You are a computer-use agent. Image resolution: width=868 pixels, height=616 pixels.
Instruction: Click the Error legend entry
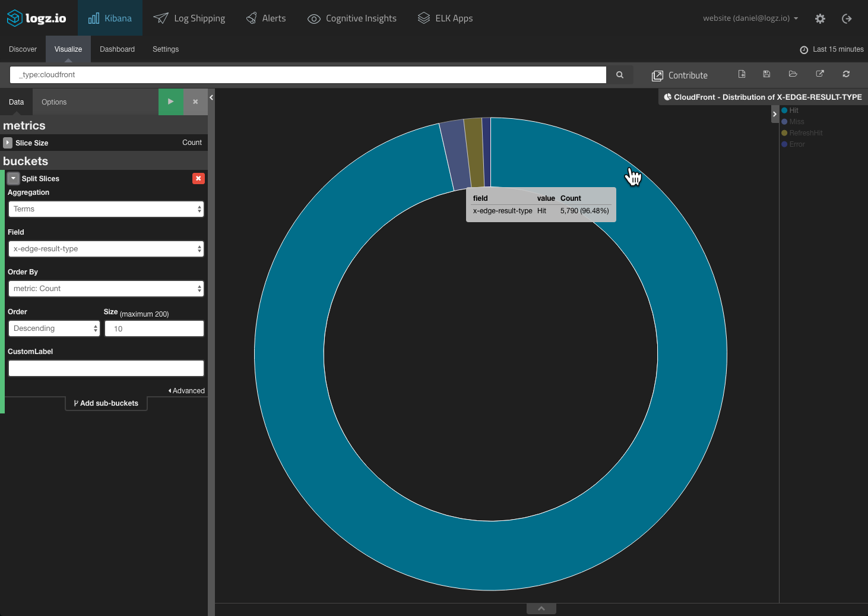pyautogui.click(x=793, y=144)
